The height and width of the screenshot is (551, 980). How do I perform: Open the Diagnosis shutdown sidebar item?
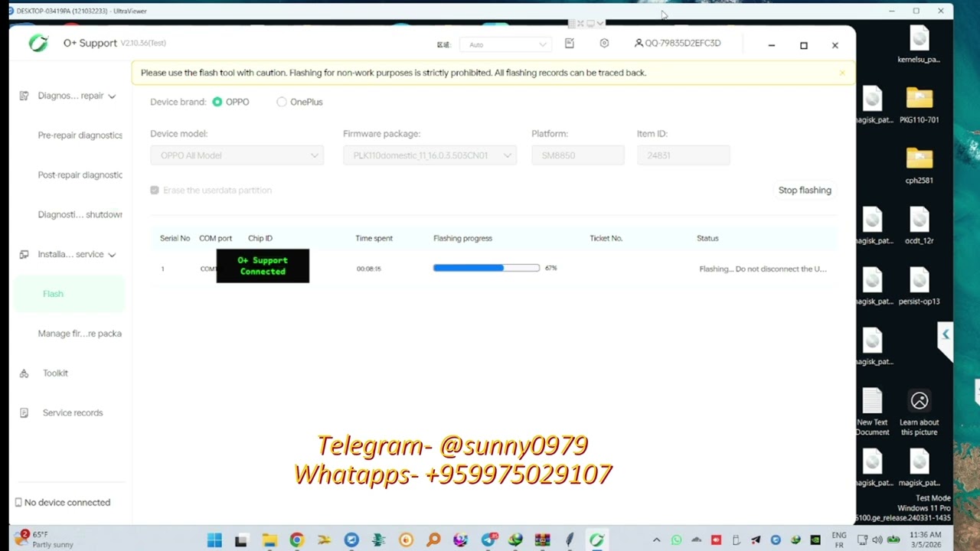pyautogui.click(x=80, y=215)
